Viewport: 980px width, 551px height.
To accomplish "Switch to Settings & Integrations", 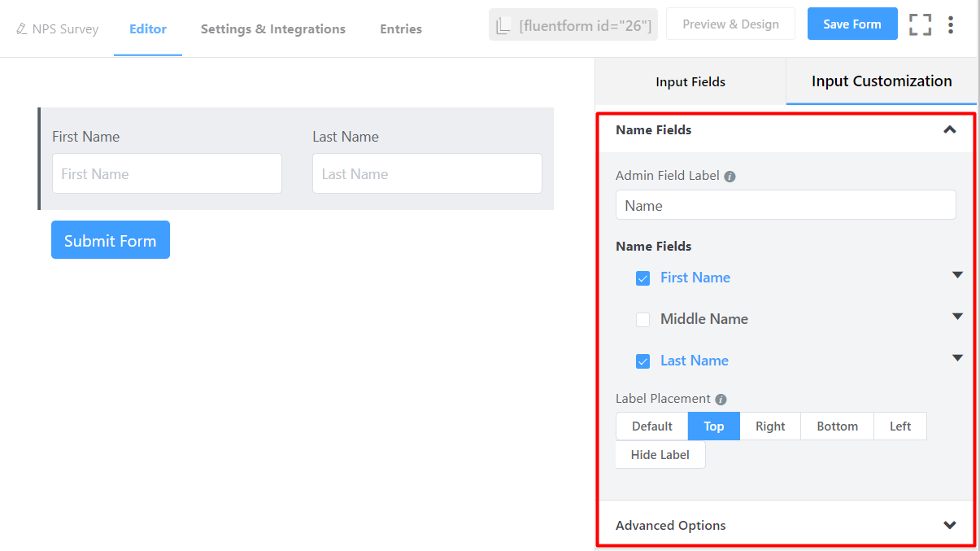I will tap(272, 28).
